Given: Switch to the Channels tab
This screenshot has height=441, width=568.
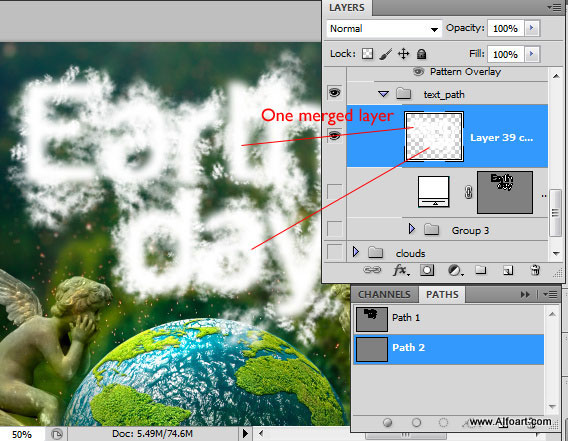Looking at the screenshot, I should pos(384,295).
